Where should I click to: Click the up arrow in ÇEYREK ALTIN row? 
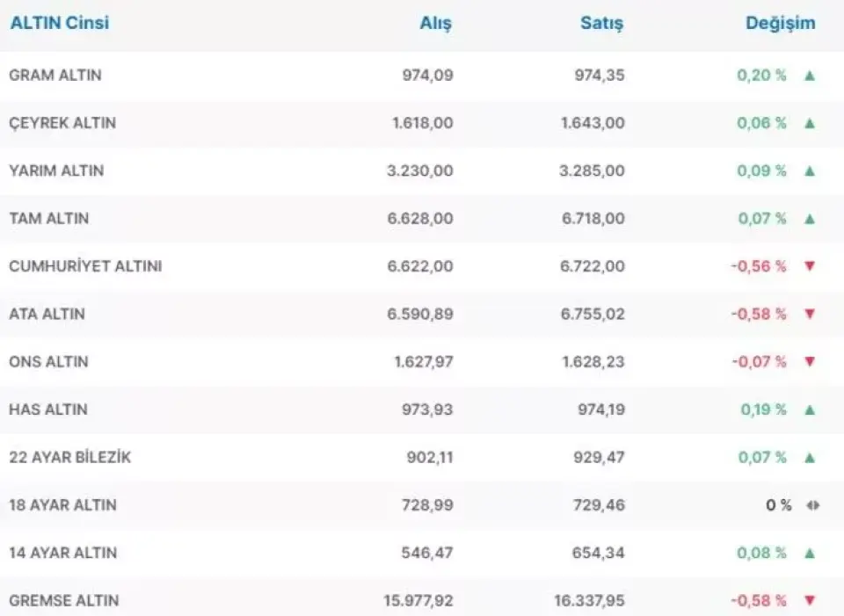point(810,123)
